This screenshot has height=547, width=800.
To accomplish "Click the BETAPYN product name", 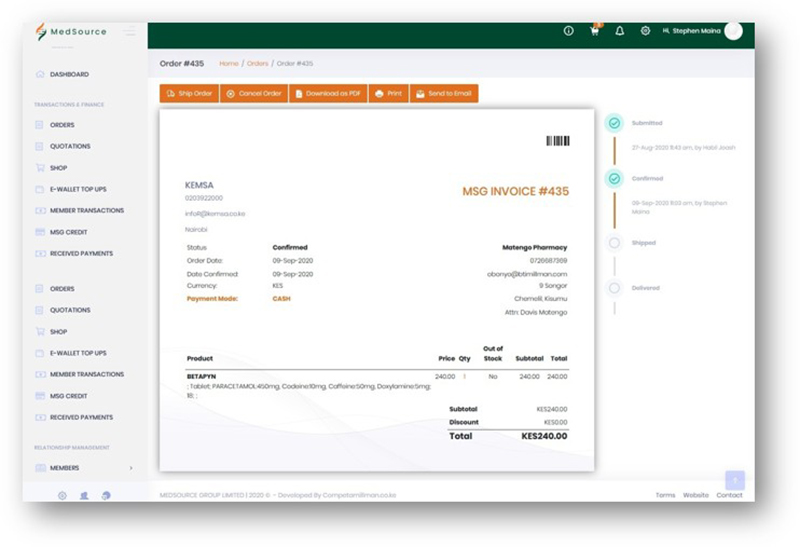I will 201,377.
